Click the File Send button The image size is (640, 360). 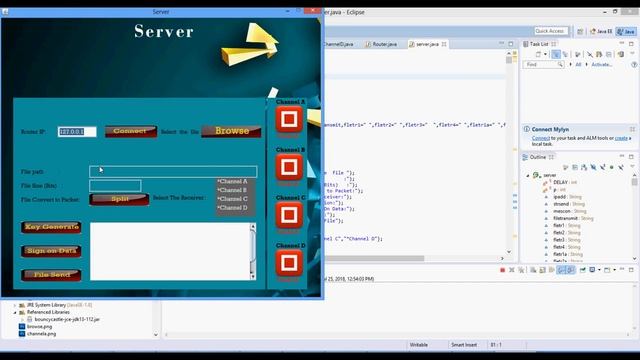coord(51,275)
